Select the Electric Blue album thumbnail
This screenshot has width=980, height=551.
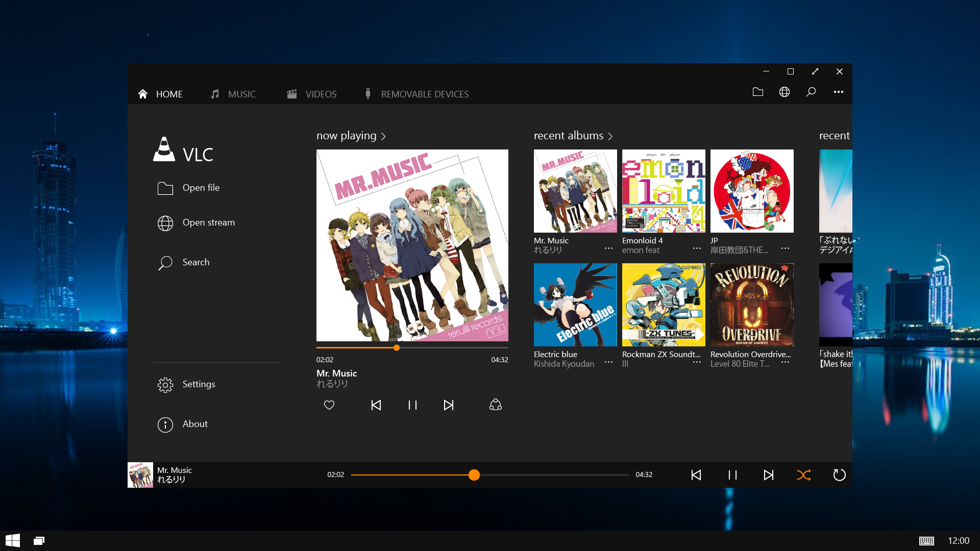coord(575,304)
